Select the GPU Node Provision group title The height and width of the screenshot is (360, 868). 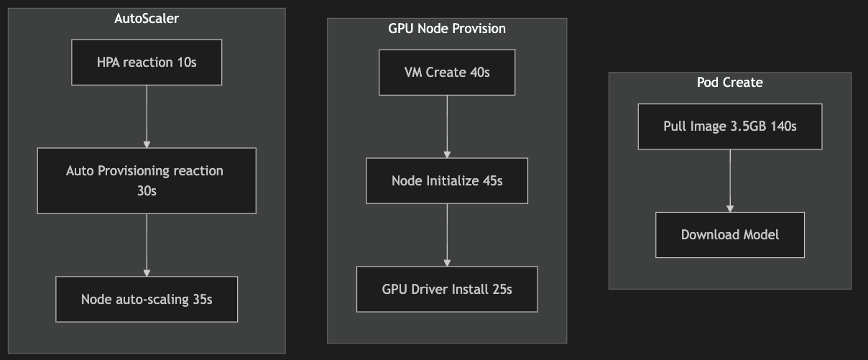pos(447,29)
